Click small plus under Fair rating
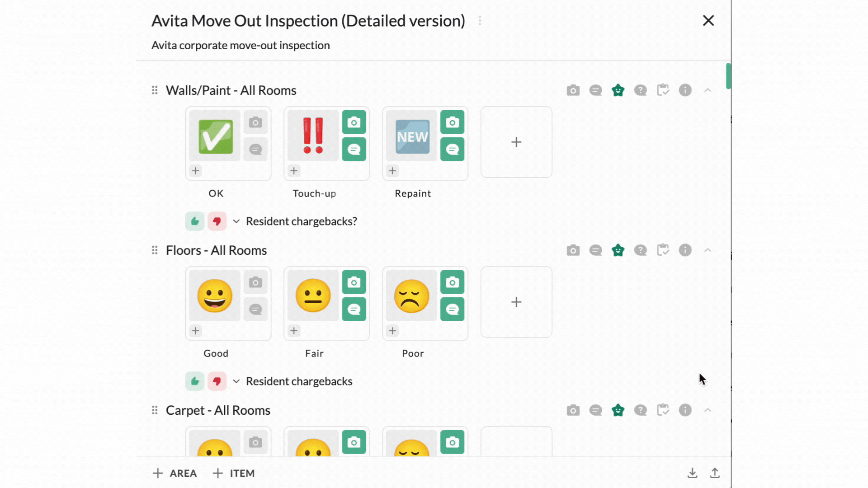This screenshot has width=868, height=488. coord(294,331)
